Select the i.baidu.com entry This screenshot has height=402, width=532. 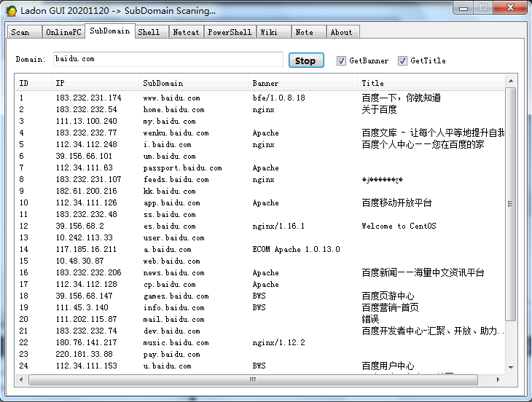260,144
